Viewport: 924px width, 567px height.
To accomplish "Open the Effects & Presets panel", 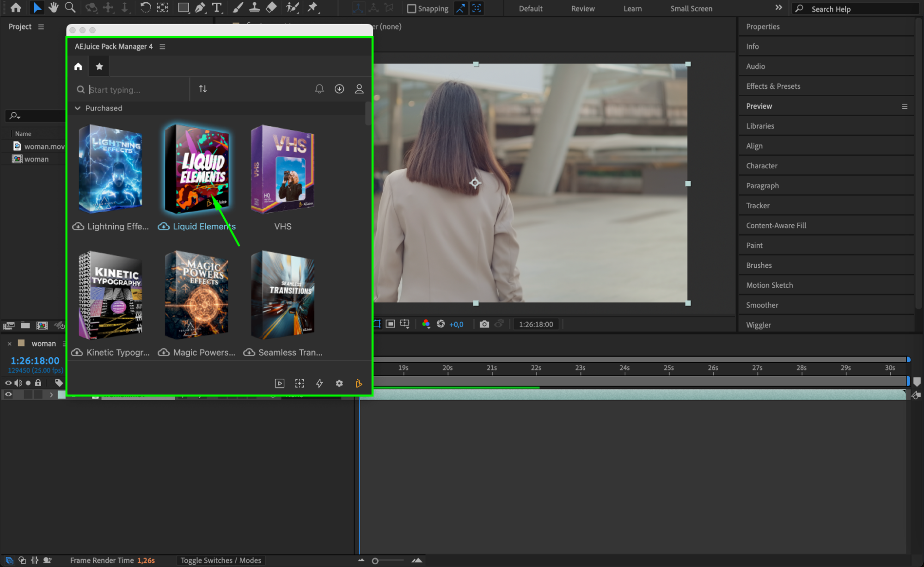I will [x=773, y=86].
